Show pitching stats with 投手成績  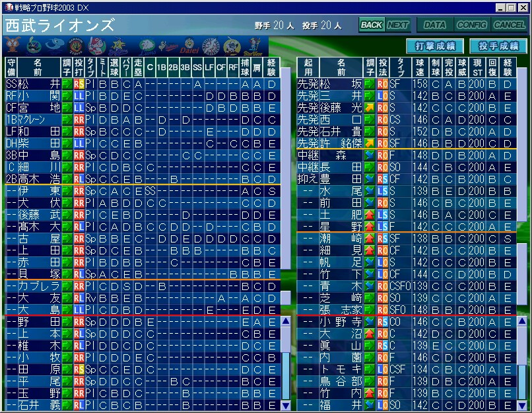(x=498, y=46)
